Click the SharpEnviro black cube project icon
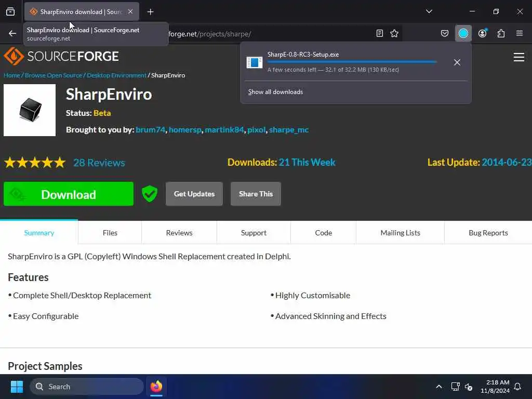Screen dimensions: 532x399 click(x=30, y=110)
